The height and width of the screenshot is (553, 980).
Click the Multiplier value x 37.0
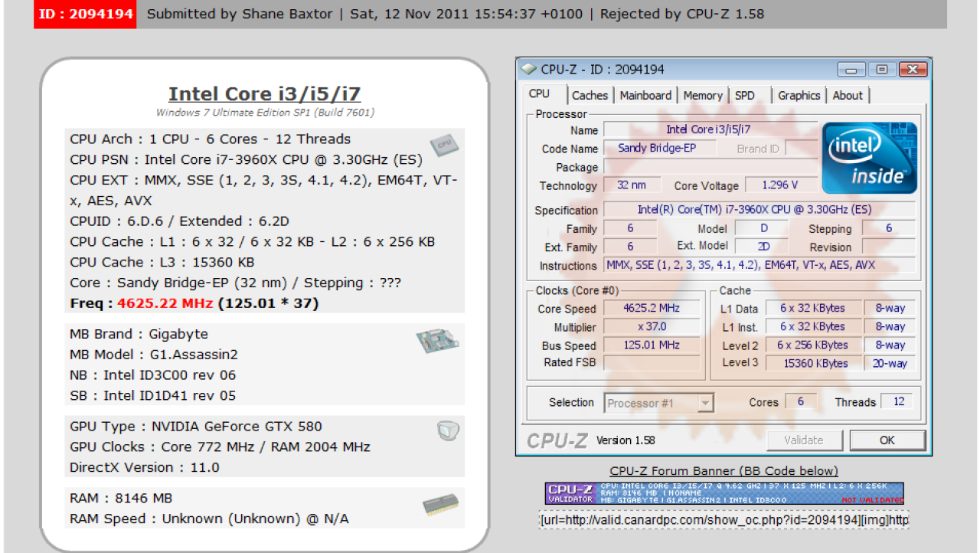(652, 327)
